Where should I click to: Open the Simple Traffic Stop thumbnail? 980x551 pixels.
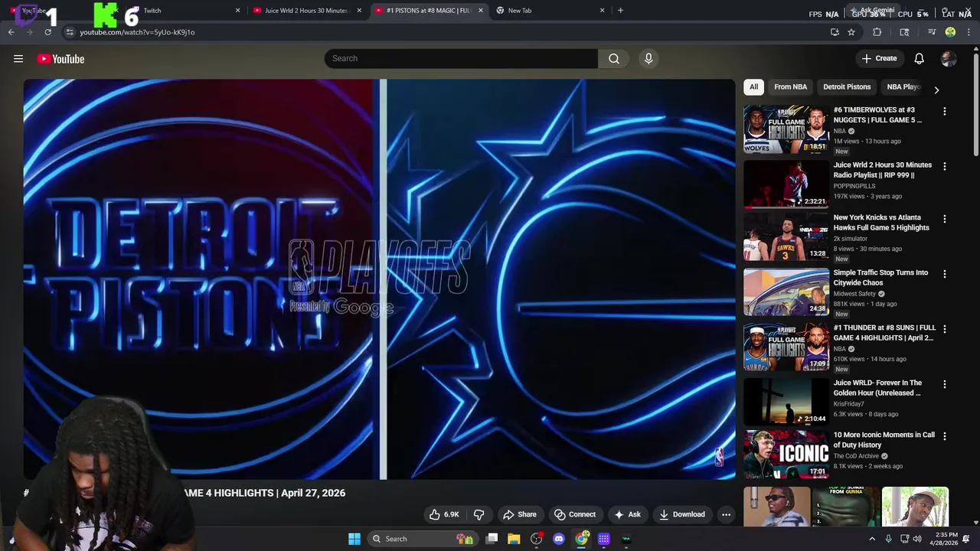pyautogui.click(x=786, y=292)
